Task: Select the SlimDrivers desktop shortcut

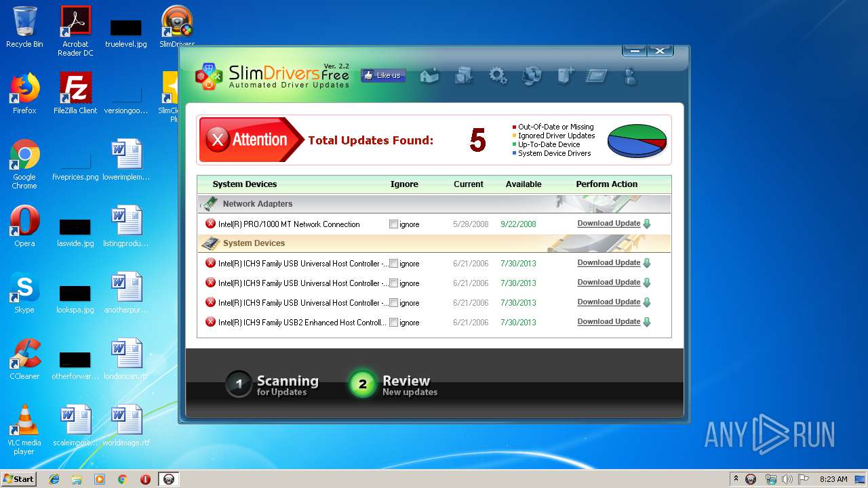Action: [177, 27]
